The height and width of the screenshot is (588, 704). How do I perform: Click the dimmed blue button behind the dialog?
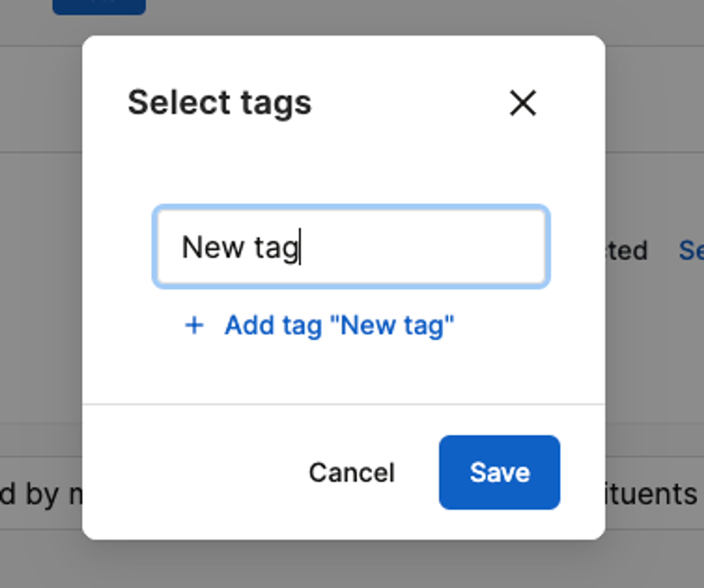coord(99,7)
